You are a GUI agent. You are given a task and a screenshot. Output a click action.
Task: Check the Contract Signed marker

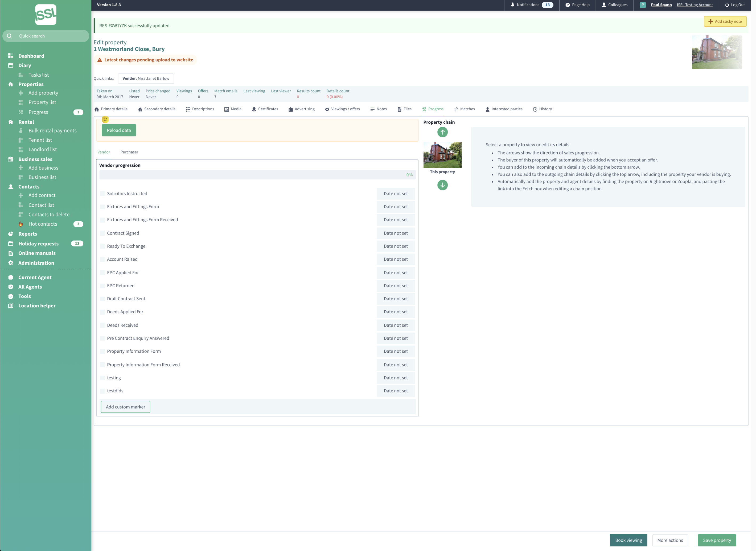[102, 233]
